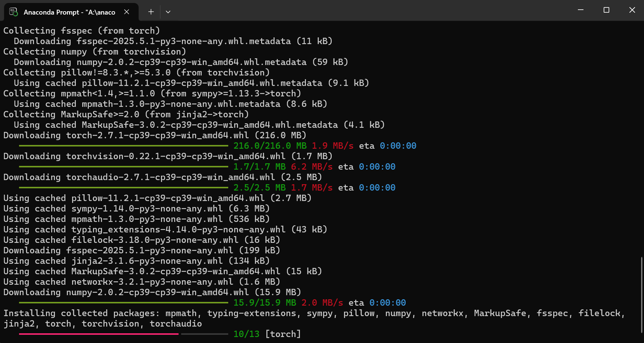The height and width of the screenshot is (343, 644).
Task: Open the new tab dropdown chevron
Action: [x=168, y=12]
